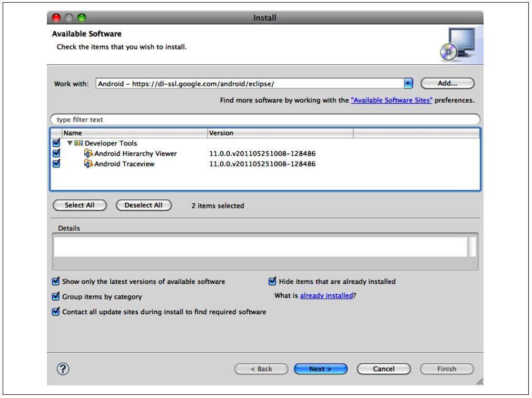Image resolution: width=532 pixels, height=398 pixels.
Task: Toggle Show only the latest versions checkbox
Action: pyautogui.click(x=56, y=281)
